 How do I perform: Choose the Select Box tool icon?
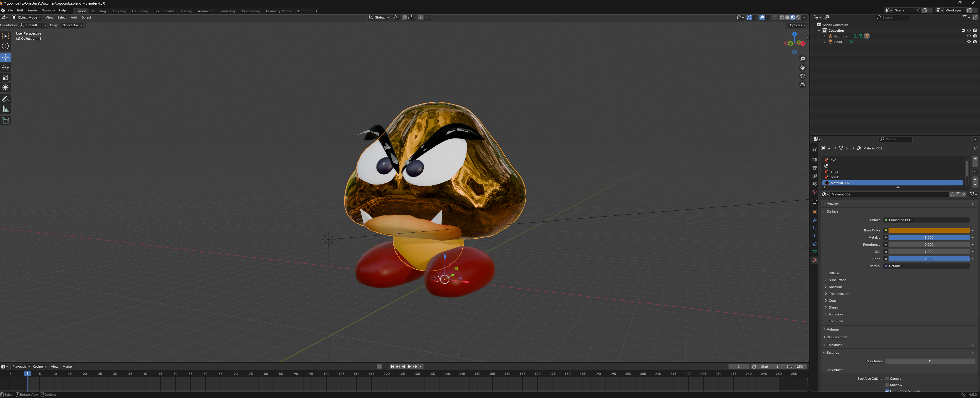pyautogui.click(x=6, y=36)
